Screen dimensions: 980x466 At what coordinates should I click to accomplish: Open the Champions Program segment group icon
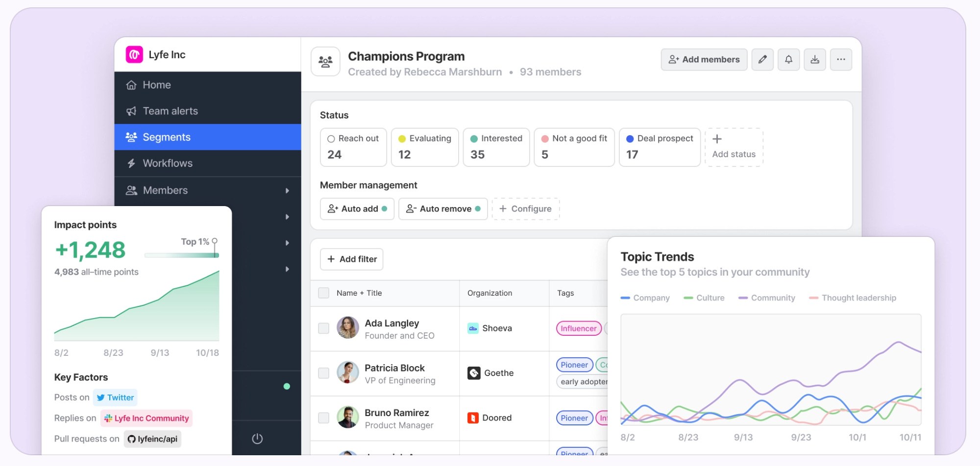click(325, 62)
